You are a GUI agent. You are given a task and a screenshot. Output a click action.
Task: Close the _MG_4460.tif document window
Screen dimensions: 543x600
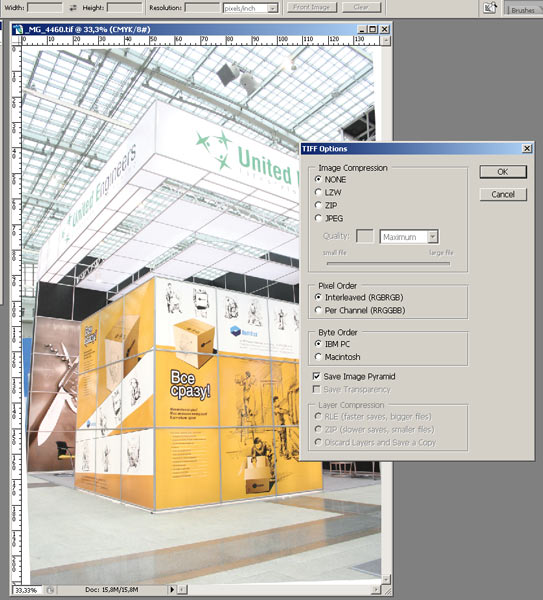pyautogui.click(x=385, y=29)
